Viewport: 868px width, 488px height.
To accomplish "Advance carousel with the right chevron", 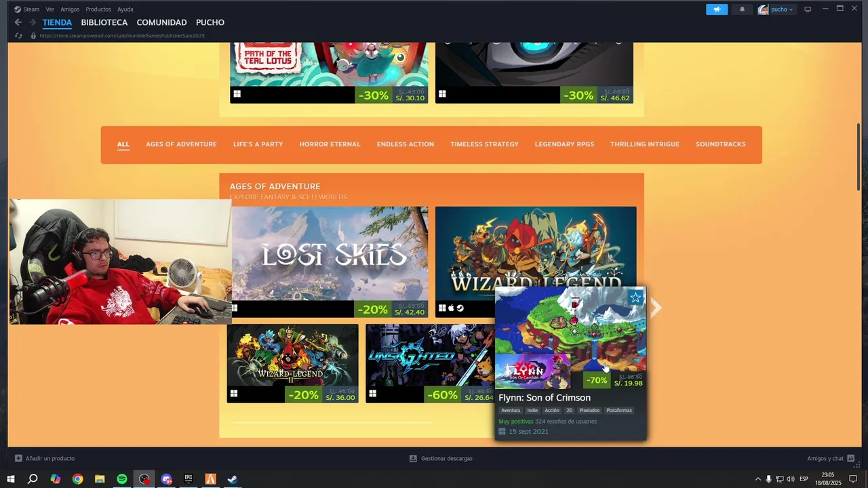I will (656, 308).
